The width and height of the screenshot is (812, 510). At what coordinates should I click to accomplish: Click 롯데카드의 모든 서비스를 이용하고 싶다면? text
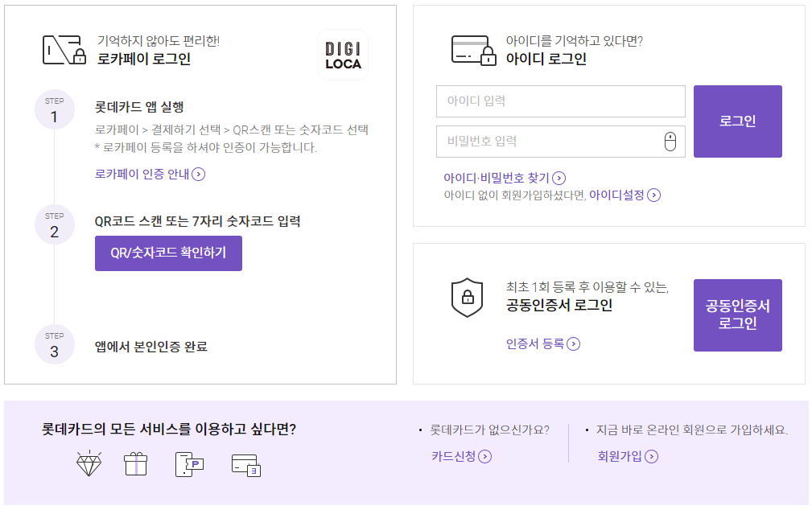(x=169, y=430)
